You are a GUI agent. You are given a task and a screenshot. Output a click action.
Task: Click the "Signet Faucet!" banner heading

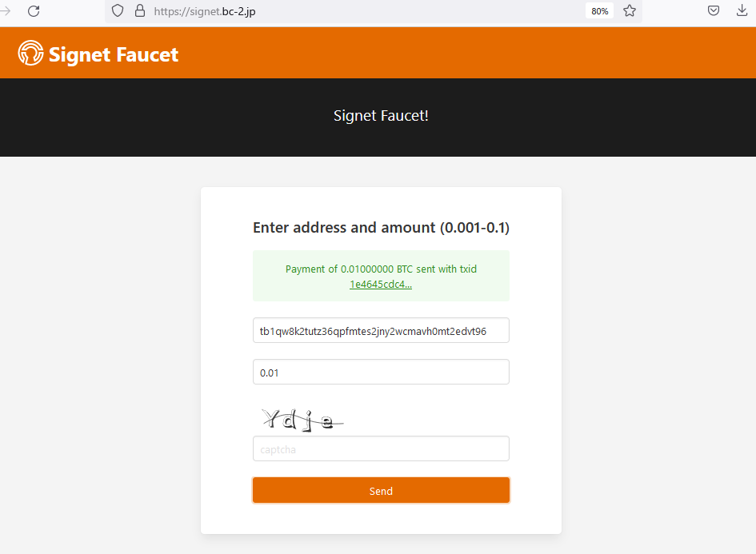coord(381,116)
